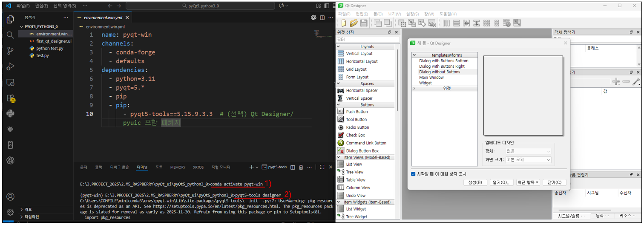644x225 pixels.
Task: Open VS Code Source Control view
Action: [x=11, y=51]
